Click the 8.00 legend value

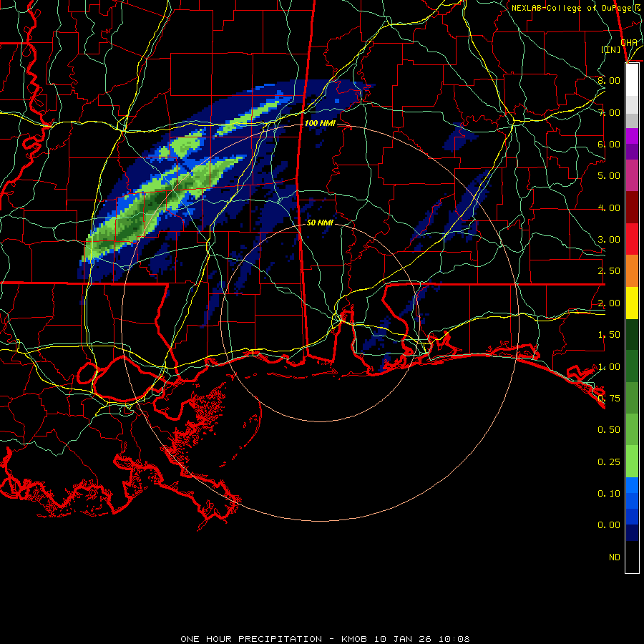(x=609, y=80)
